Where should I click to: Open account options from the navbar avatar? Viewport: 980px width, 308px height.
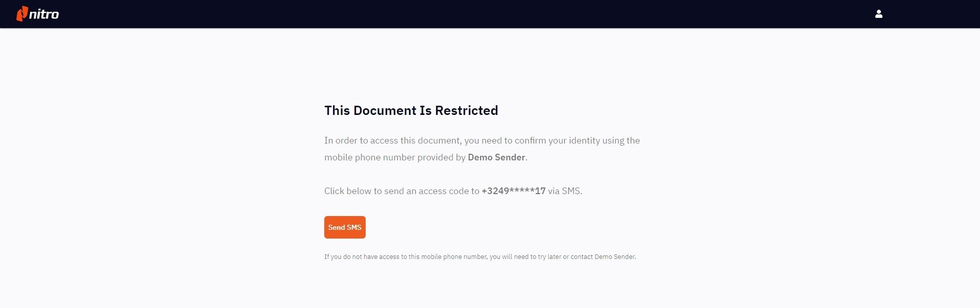pyautogui.click(x=879, y=14)
